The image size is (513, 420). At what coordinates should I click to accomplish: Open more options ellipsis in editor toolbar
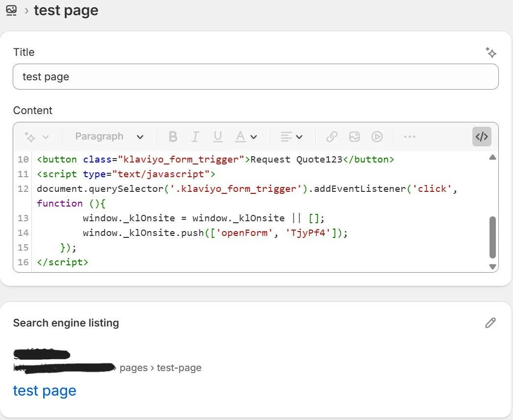coord(410,137)
